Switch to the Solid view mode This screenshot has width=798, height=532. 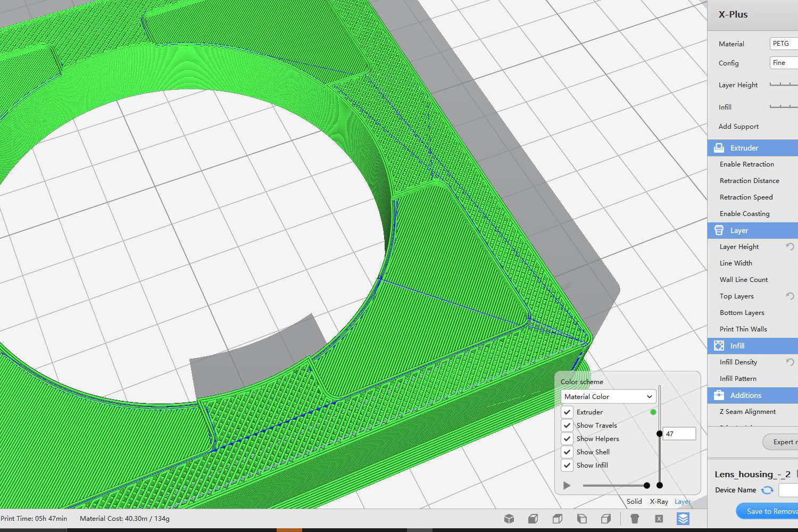(634, 502)
